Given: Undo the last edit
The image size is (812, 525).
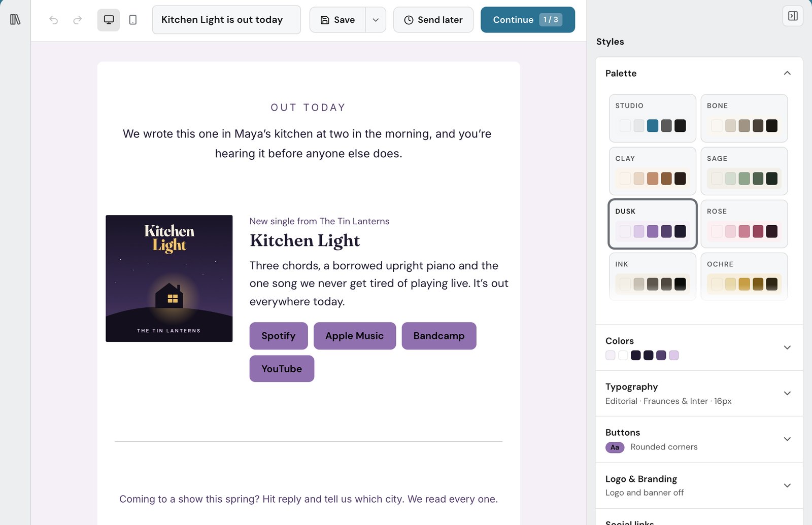Looking at the screenshot, I should [x=54, y=20].
